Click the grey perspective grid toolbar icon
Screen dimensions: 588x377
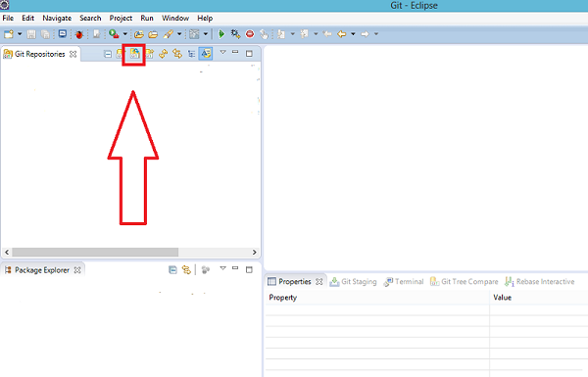coord(194,34)
